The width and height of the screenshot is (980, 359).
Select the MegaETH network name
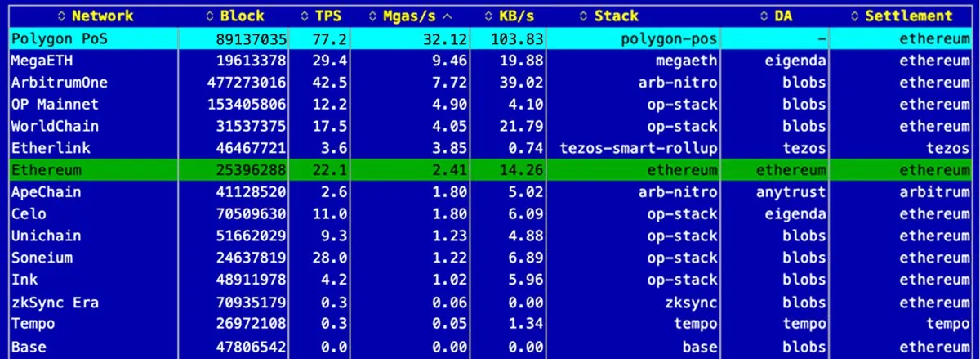41,60
